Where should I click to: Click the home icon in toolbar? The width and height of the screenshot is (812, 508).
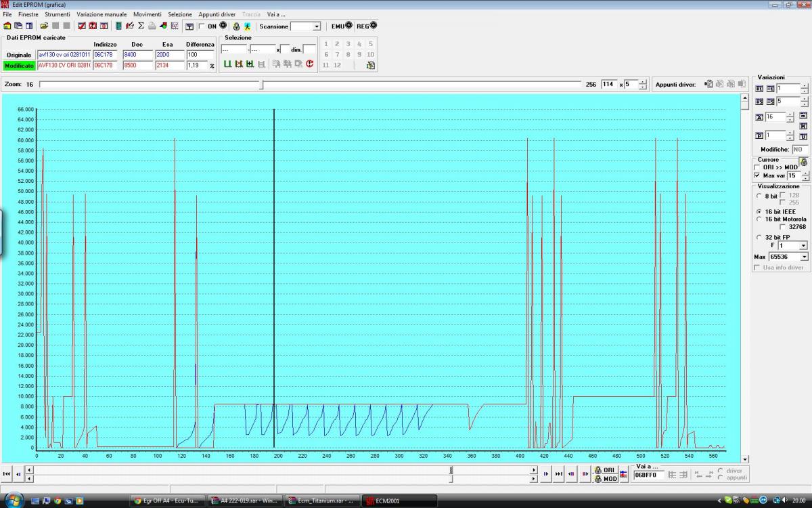point(7,26)
